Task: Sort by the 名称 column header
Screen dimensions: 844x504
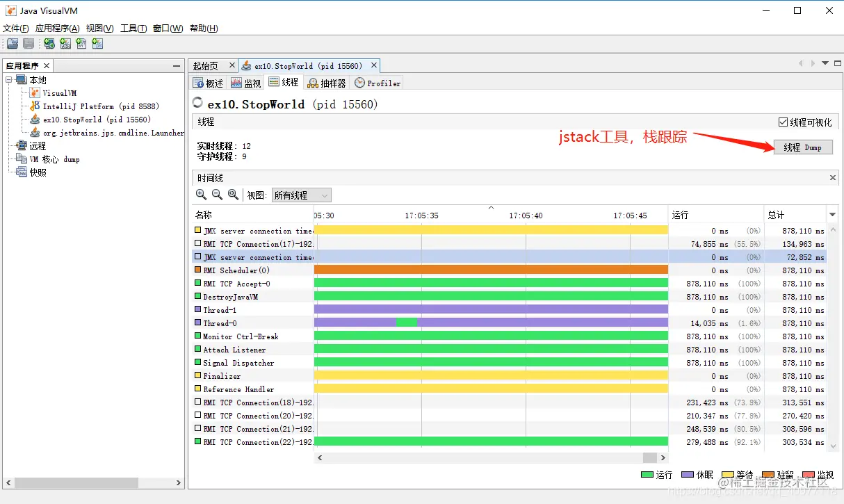Action: pos(253,215)
